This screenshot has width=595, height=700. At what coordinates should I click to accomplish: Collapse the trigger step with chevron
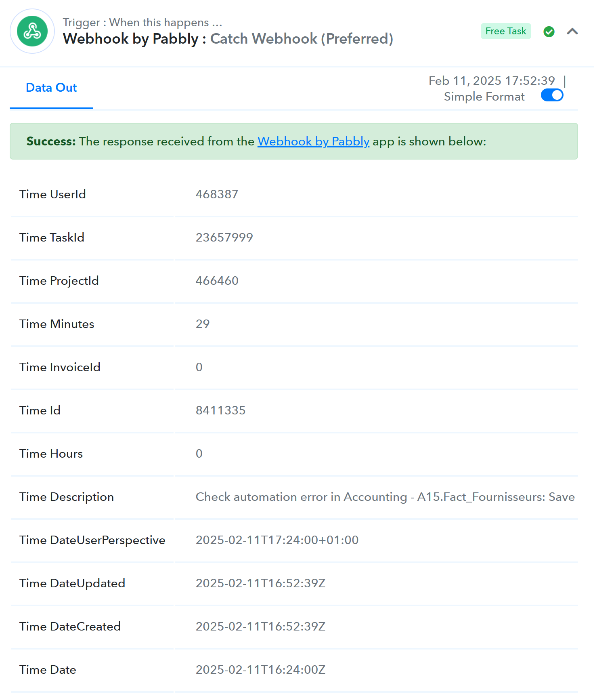point(572,32)
